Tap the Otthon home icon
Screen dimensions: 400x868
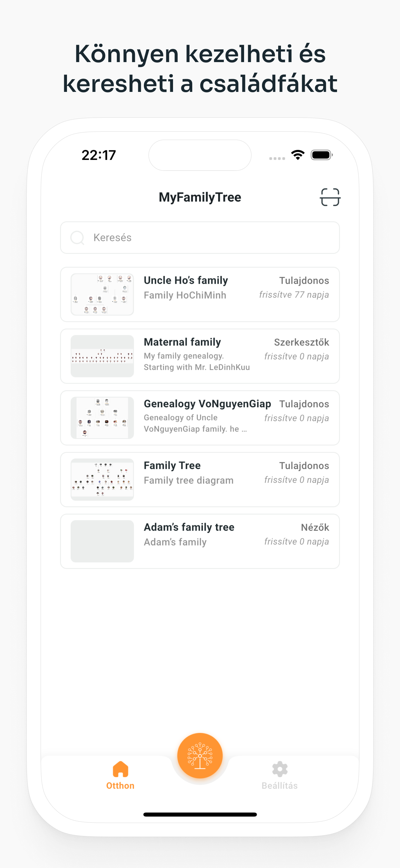[120, 769]
